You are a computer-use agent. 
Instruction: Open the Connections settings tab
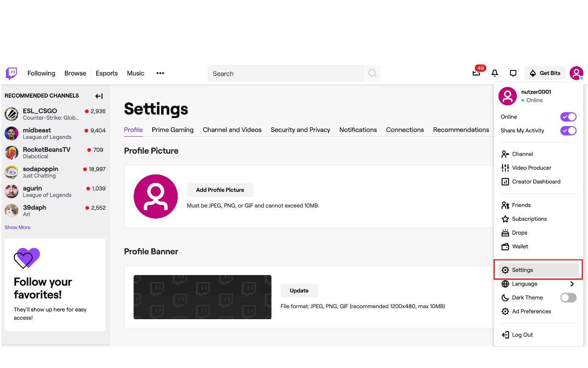click(x=405, y=130)
